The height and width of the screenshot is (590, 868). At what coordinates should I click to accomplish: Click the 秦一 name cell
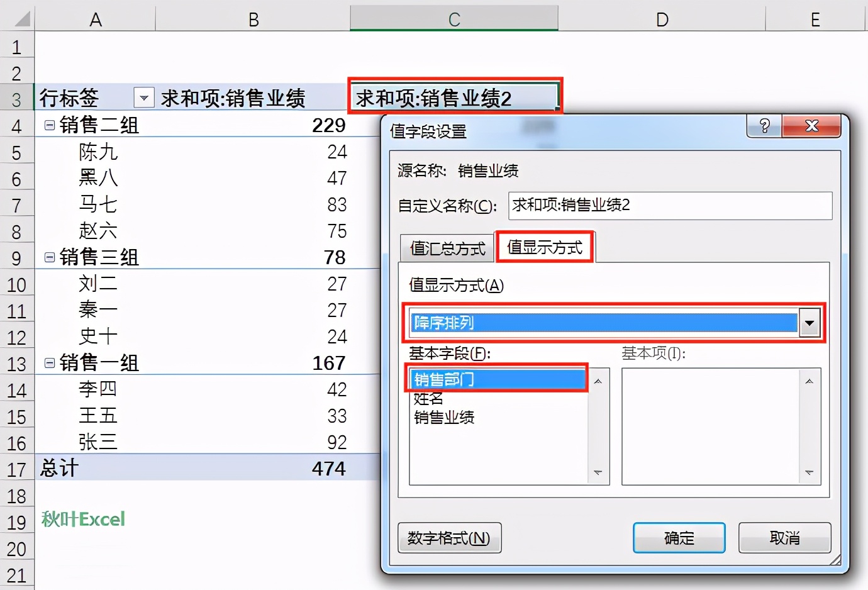[x=98, y=309]
